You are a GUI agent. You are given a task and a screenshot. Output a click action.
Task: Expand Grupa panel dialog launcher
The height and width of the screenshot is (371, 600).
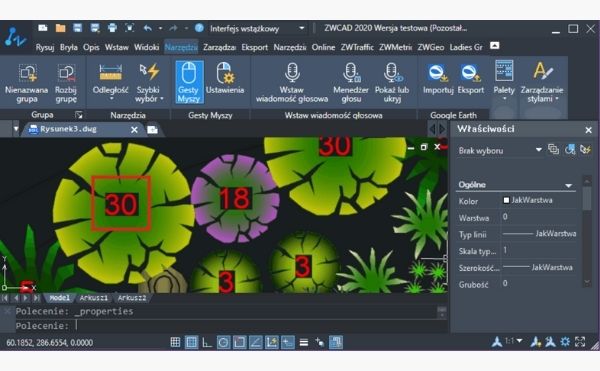[79, 115]
